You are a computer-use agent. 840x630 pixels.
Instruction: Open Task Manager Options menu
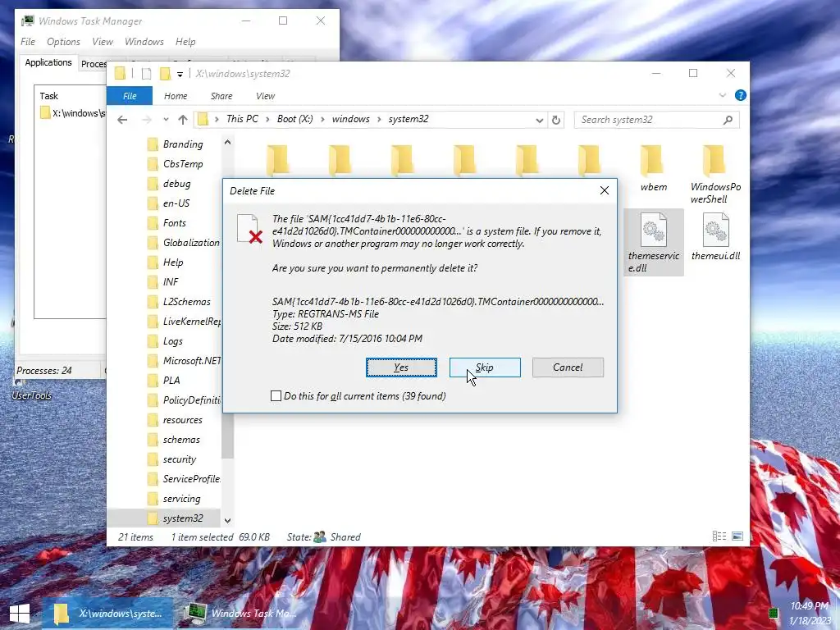pos(63,41)
